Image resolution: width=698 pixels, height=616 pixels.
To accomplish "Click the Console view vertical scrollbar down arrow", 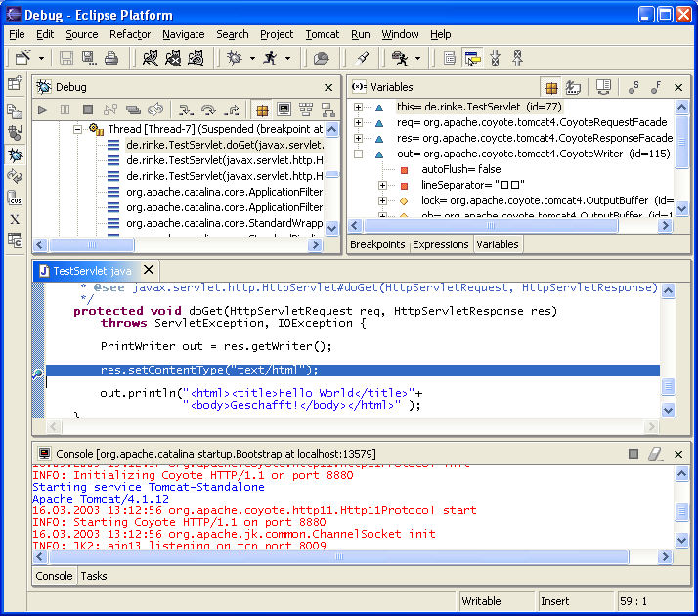I will coord(682,540).
